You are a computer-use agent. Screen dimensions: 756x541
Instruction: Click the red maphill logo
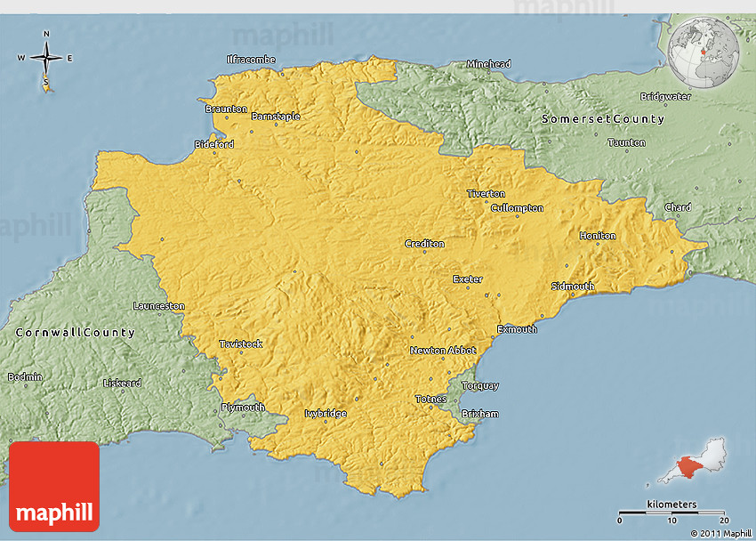point(55,487)
